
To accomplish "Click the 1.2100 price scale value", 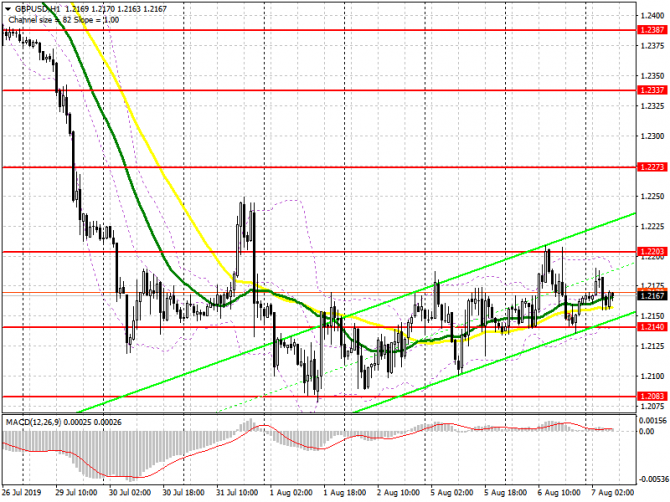I will pos(652,376).
